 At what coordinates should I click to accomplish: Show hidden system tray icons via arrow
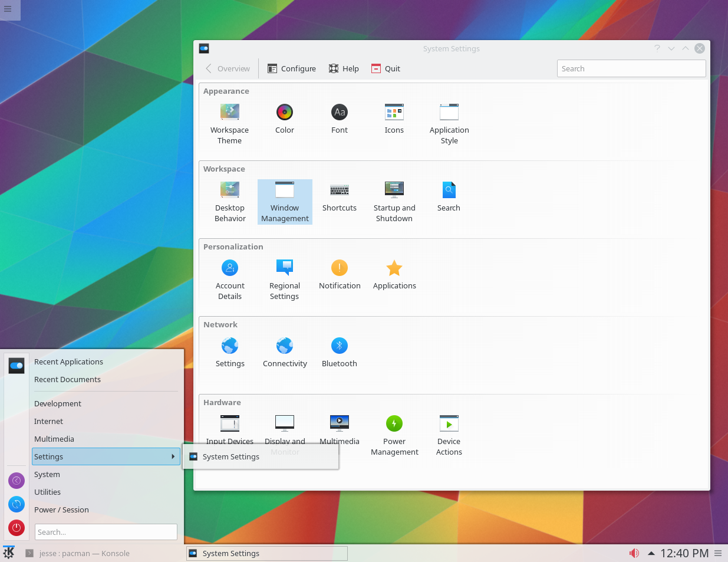[x=651, y=553]
